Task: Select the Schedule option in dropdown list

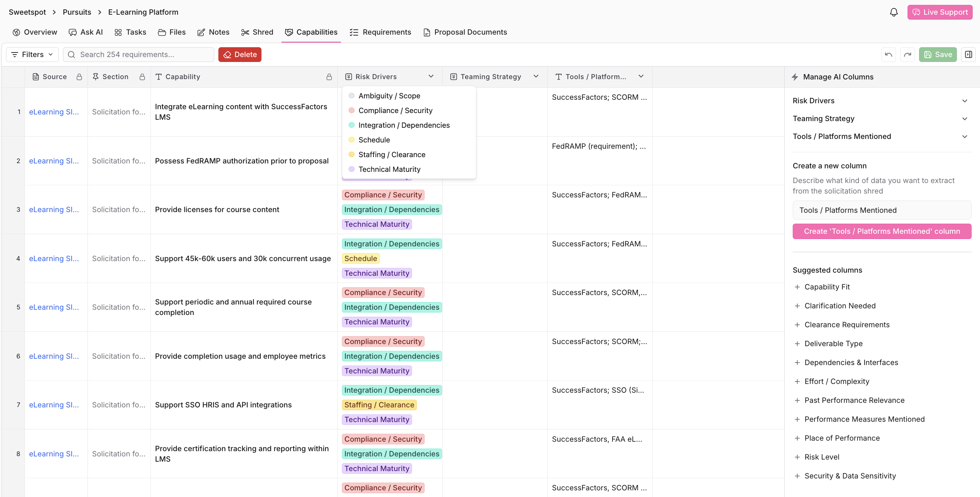Action: (373, 140)
